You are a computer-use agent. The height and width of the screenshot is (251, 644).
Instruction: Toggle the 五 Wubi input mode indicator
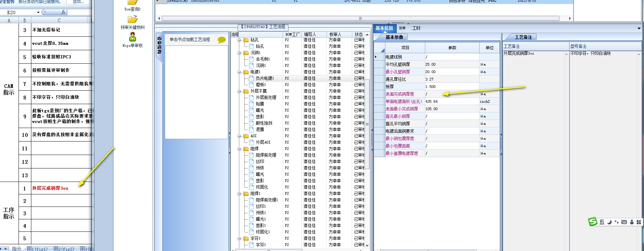coord(602,222)
